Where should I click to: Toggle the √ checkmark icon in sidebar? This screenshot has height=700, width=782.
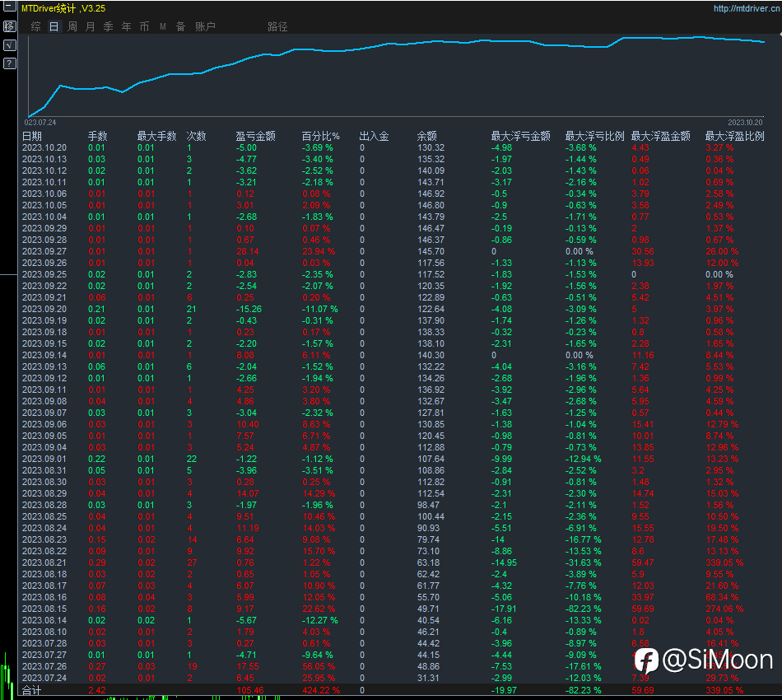click(x=10, y=45)
